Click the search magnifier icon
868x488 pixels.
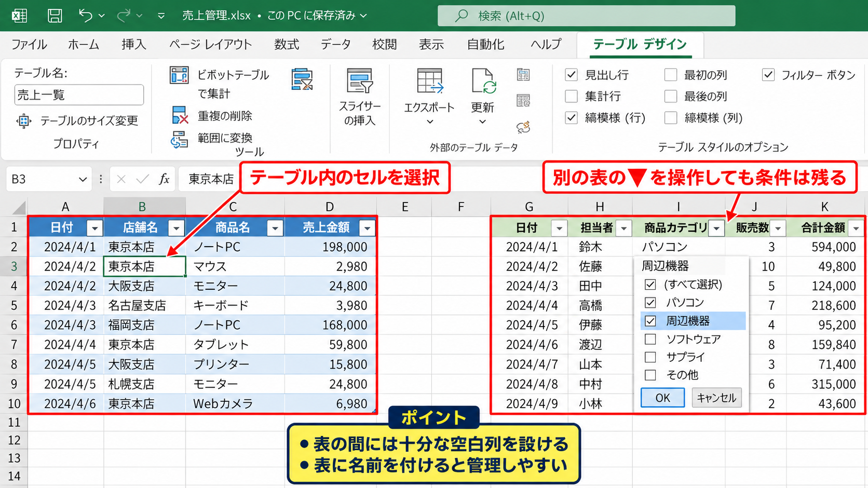tap(461, 16)
